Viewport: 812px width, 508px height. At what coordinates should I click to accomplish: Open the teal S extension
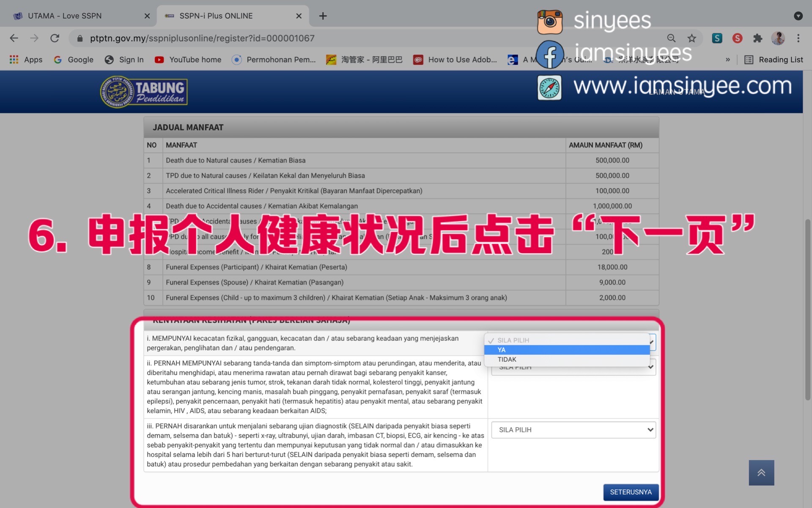717,38
